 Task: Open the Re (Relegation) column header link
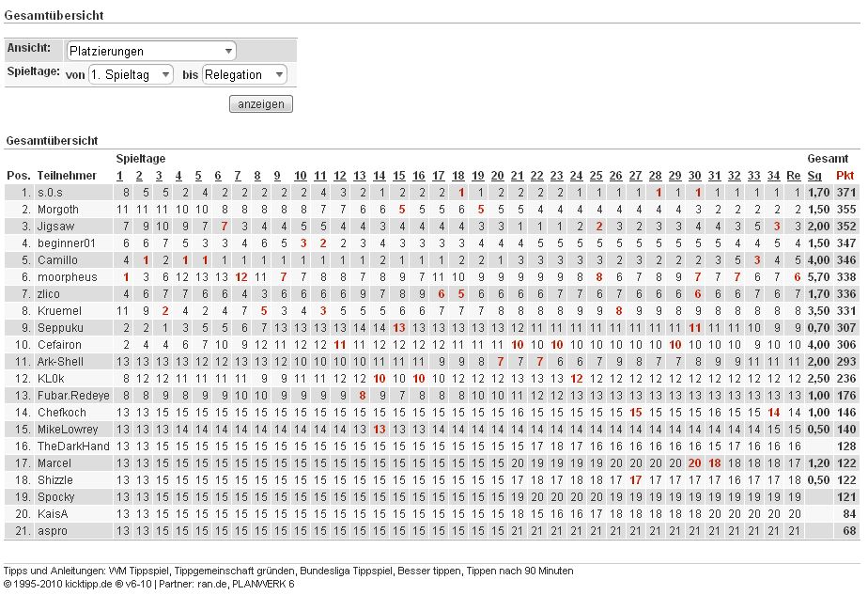(x=793, y=176)
